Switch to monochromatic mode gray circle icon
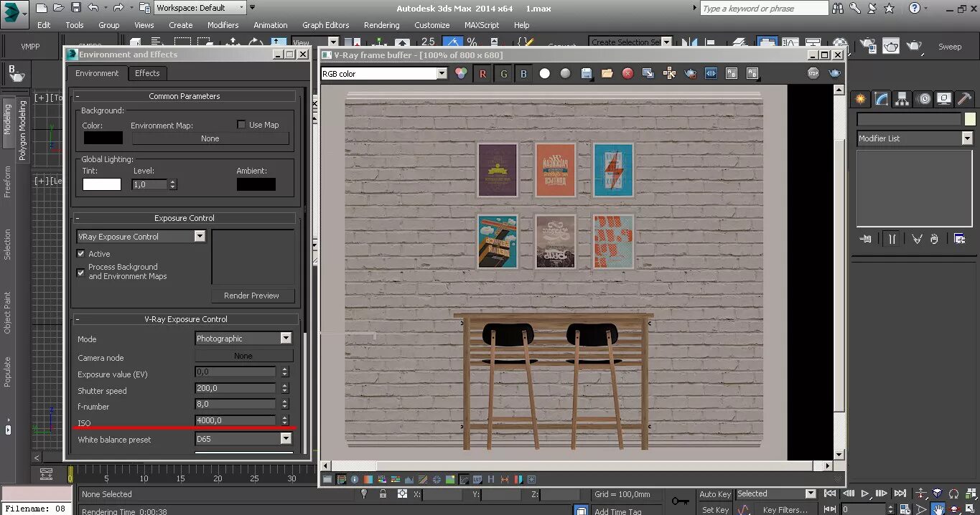The height and width of the screenshot is (515, 980). click(x=566, y=73)
